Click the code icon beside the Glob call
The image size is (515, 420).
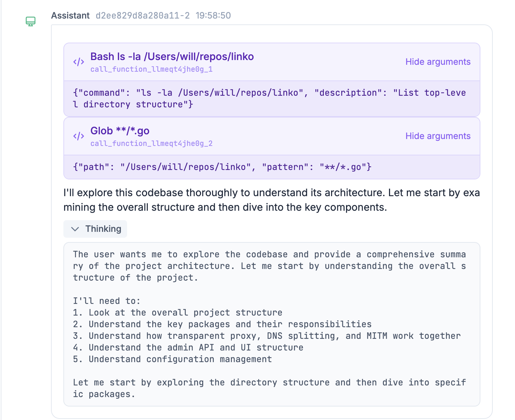[x=79, y=136]
